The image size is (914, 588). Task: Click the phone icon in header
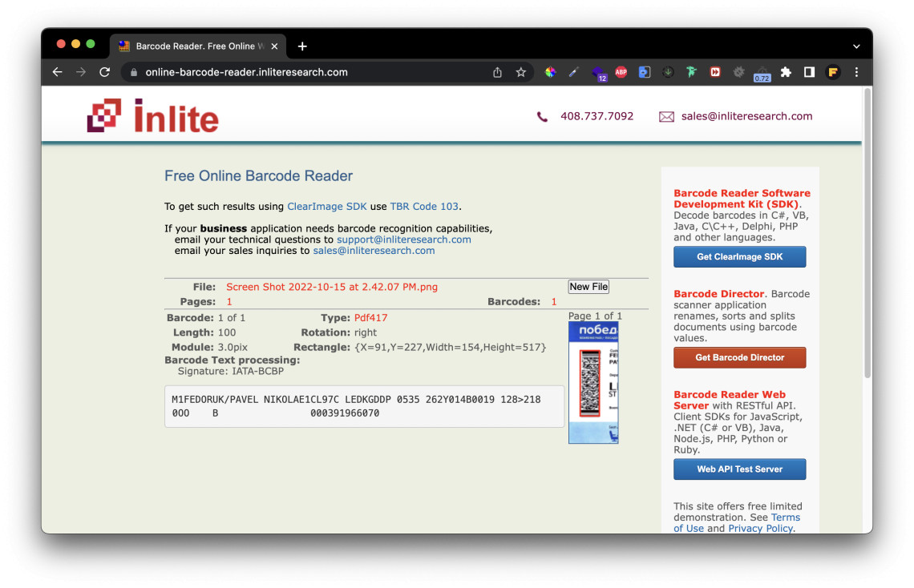click(x=542, y=117)
